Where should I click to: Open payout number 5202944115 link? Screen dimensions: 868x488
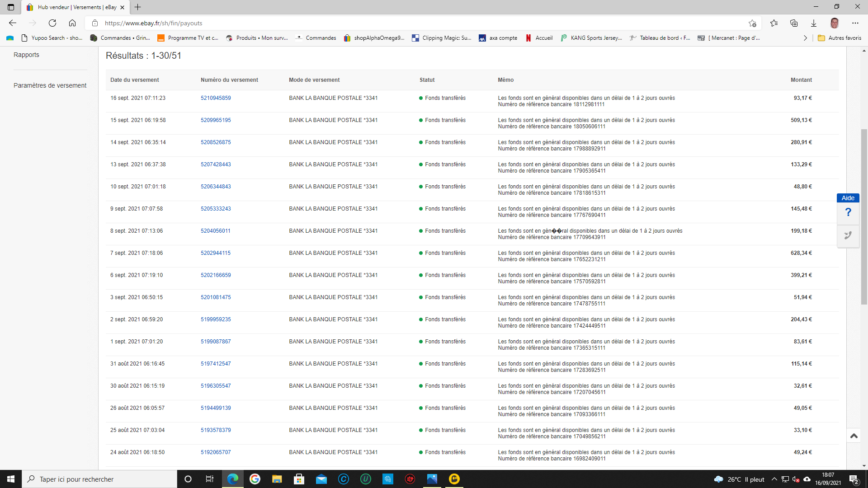(x=216, y=253)
